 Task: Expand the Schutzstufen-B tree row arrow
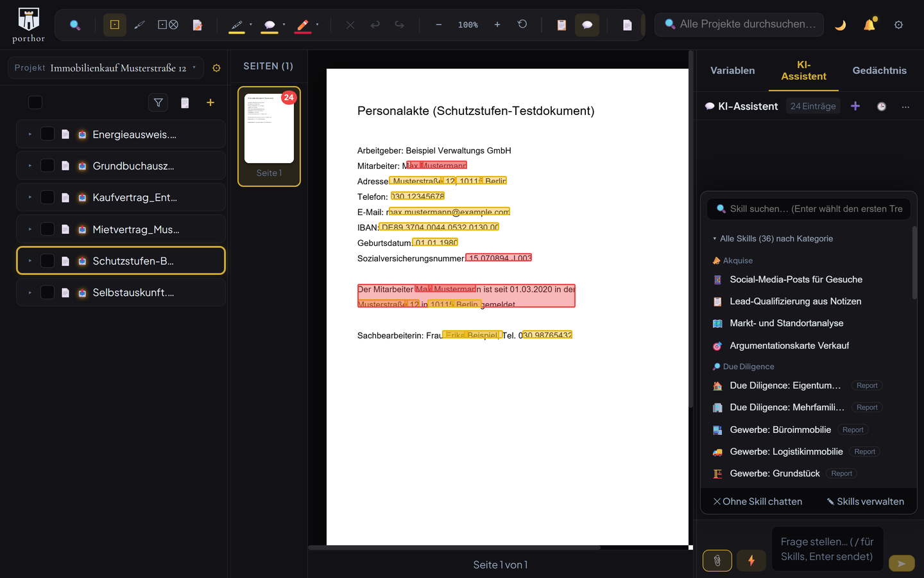[x=30, y=261]
